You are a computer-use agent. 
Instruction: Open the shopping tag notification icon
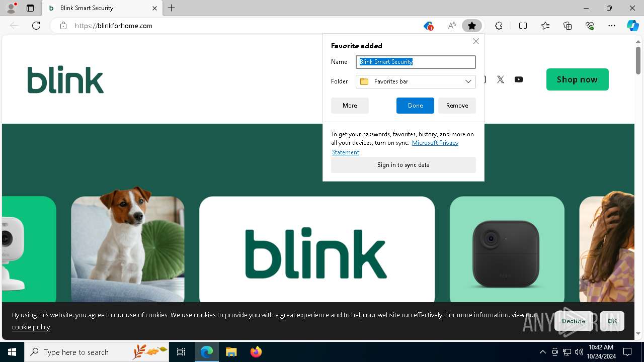[428, 26]
